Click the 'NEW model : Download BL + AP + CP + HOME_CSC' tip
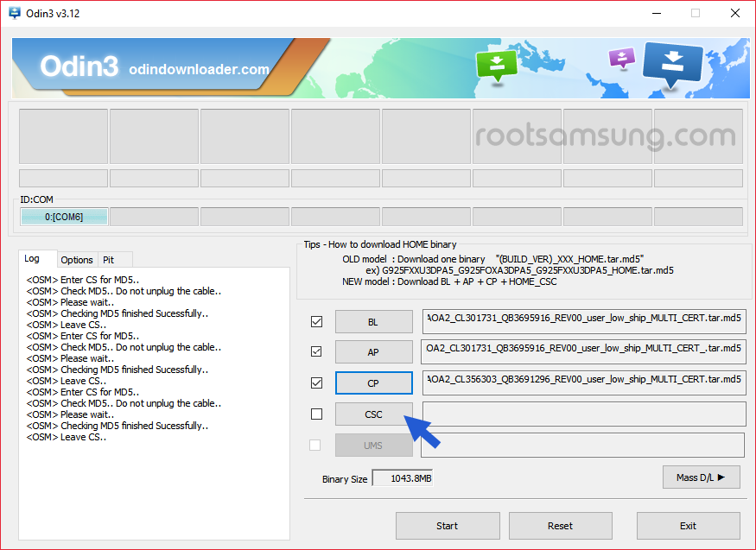Image resolution: width=756 pixels, height=550 pixels. click(x=449, y=281)
